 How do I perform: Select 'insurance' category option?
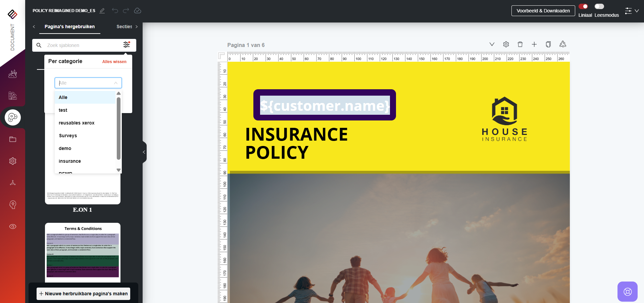[70, 161]
